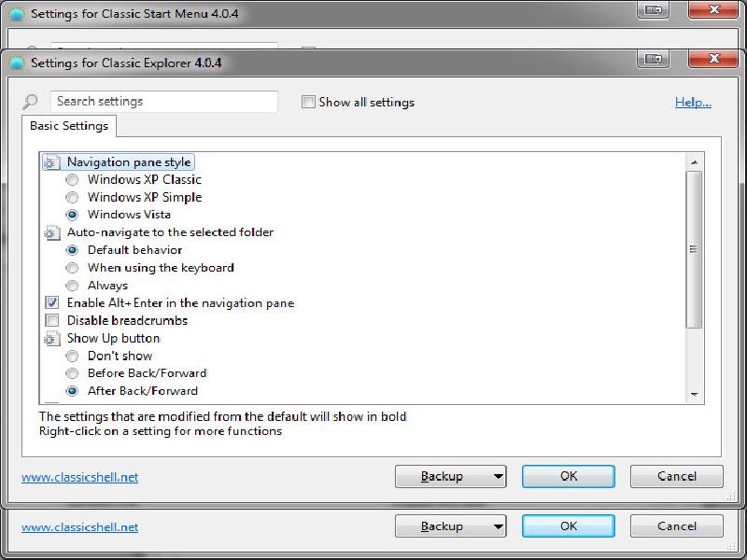747x560 pixels.
Task: Click the Classic Start Menu window restore icon
Action: point(653,10)
